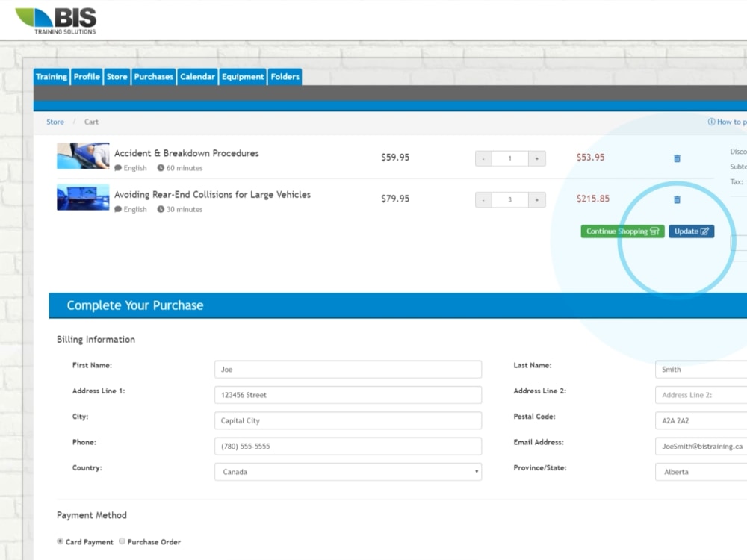Screen dimensions: 747x560
Task: Click the Cart breadcrumb text
Action: coord(91,122)
